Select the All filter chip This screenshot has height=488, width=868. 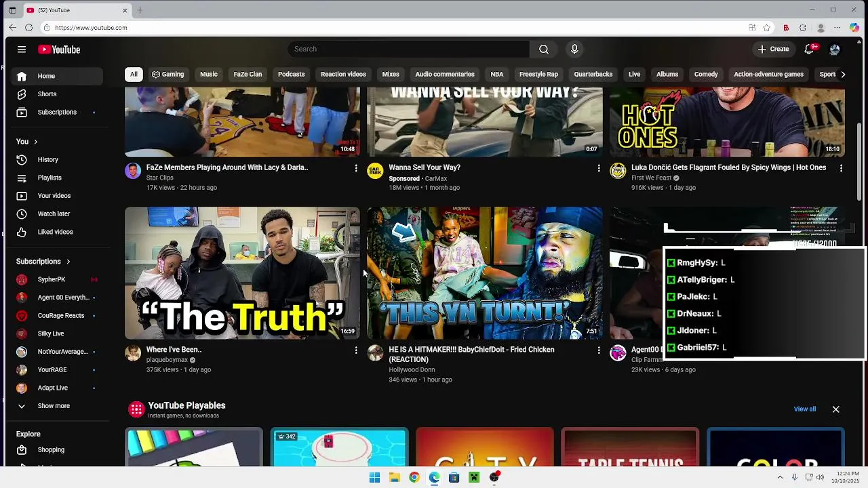click(134, 75)
